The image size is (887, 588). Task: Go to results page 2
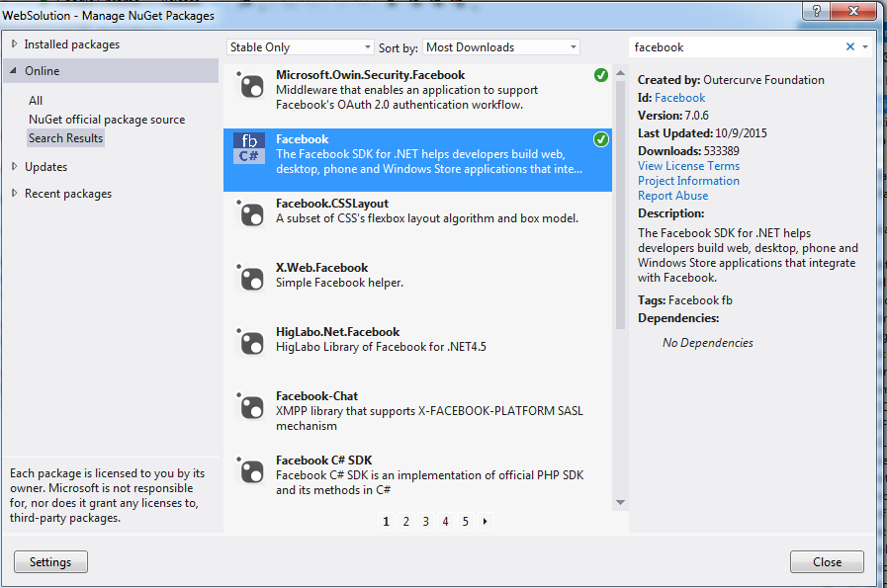click(x=405, y=521)
